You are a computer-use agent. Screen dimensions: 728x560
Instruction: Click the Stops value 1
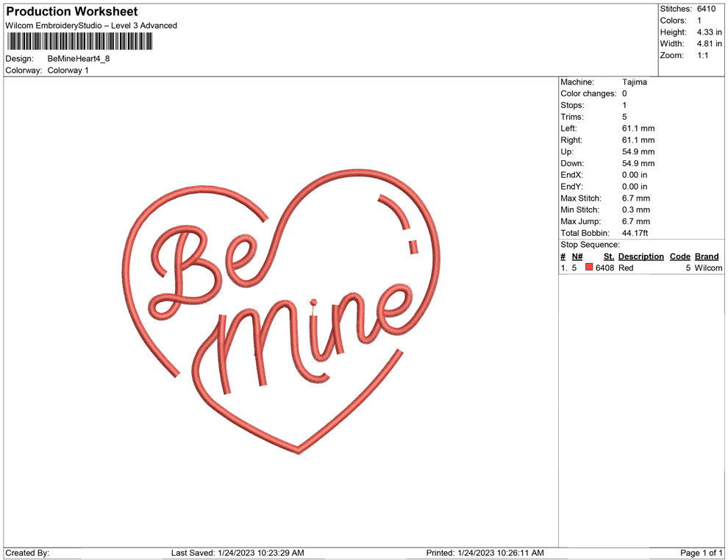(624, 105)
